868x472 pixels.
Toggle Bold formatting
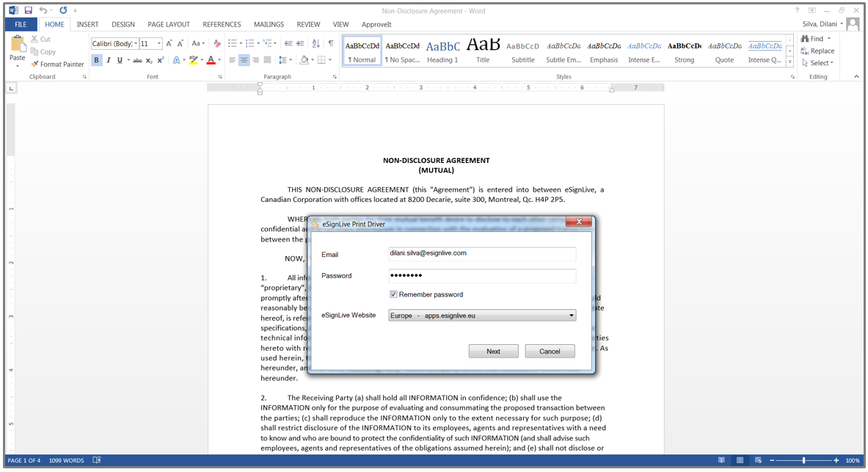pos(96,60)
